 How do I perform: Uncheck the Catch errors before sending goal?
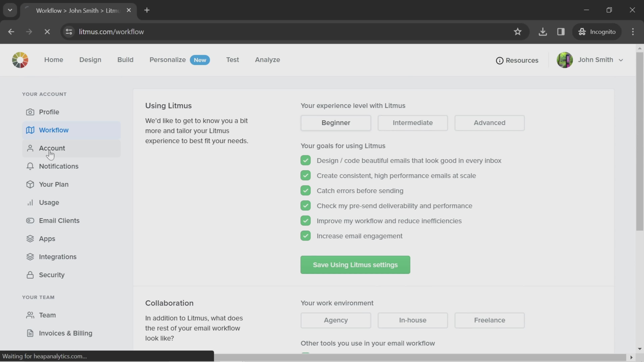point(306,191)
